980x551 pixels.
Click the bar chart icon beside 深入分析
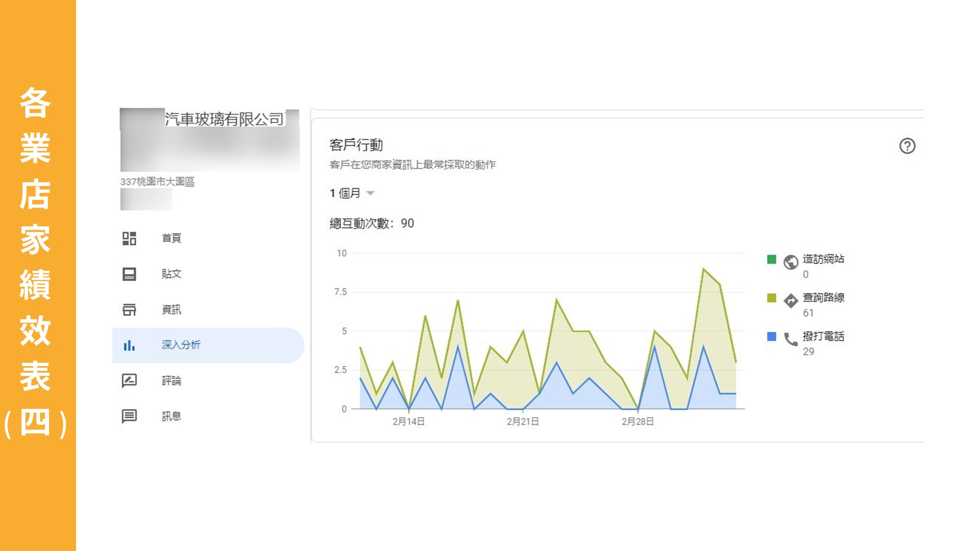[129, 345]
